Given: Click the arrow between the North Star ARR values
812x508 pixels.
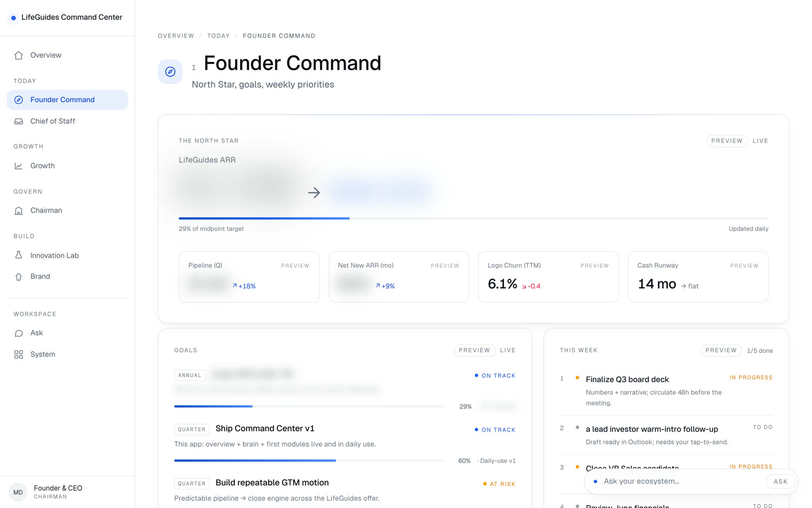Looking at the screenshot, I should coord(314,193).
